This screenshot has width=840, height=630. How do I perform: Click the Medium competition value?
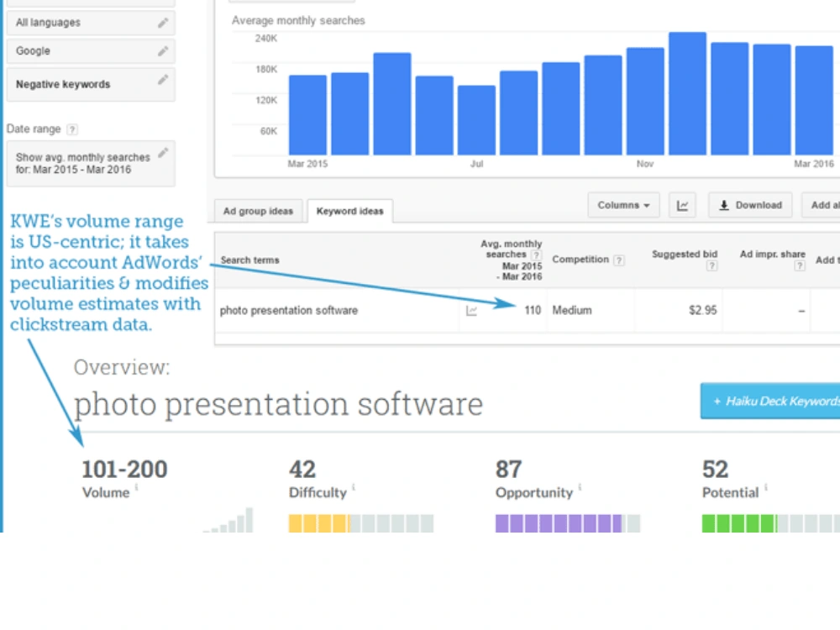point(572,311)
